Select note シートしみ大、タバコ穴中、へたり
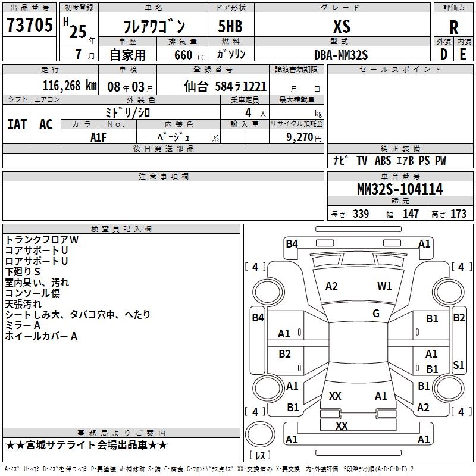Screen dimensions: 476x476 (x=78, y=315)
